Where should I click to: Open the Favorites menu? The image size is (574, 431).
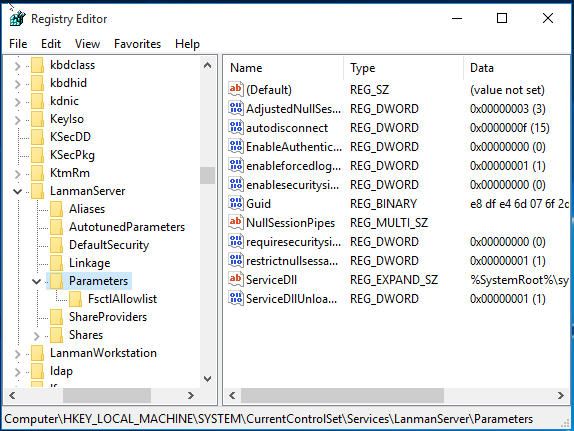(137, 44)
